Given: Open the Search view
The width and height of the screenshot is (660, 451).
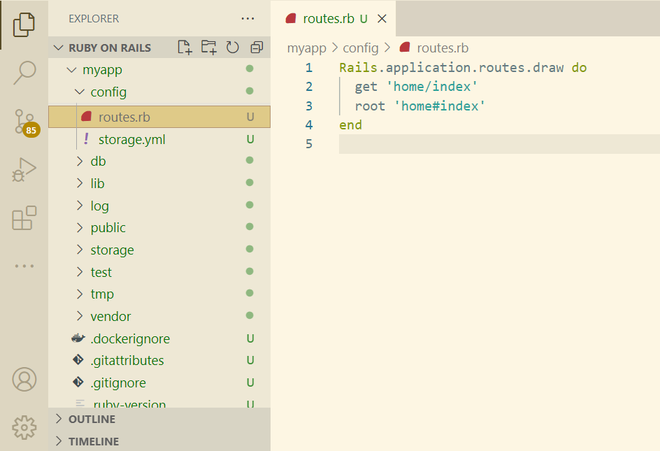Looking at the screenshot, I should coord(24,72).
